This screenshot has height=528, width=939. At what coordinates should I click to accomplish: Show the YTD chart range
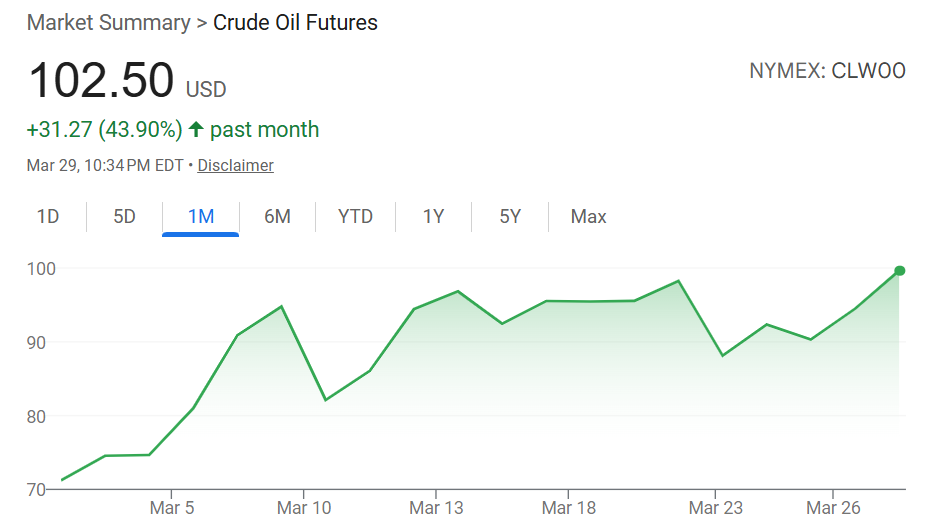click(355, 217)
